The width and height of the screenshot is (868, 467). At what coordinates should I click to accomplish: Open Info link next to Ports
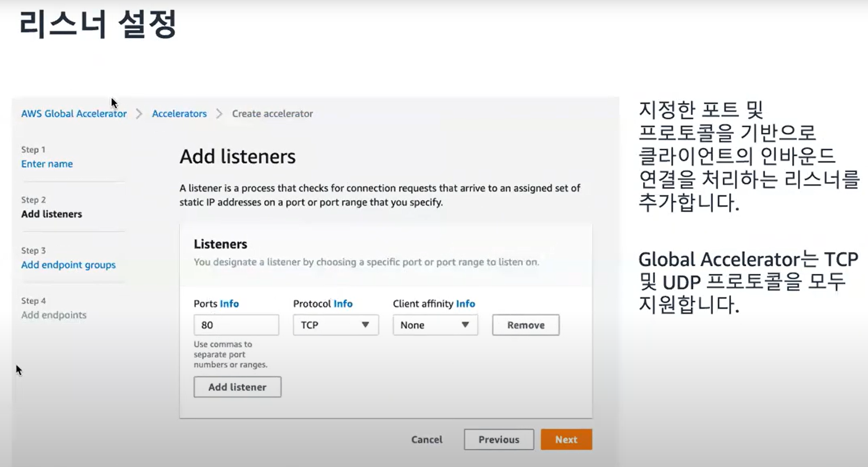(x=229, y=304)
